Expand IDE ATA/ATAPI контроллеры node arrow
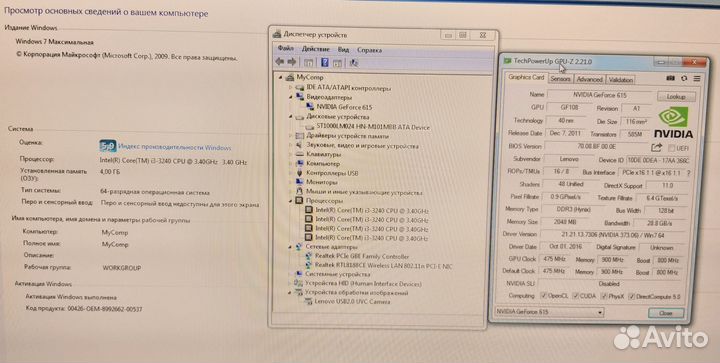The height and width of the screenshot is (363, 720). tap(290, 87)
